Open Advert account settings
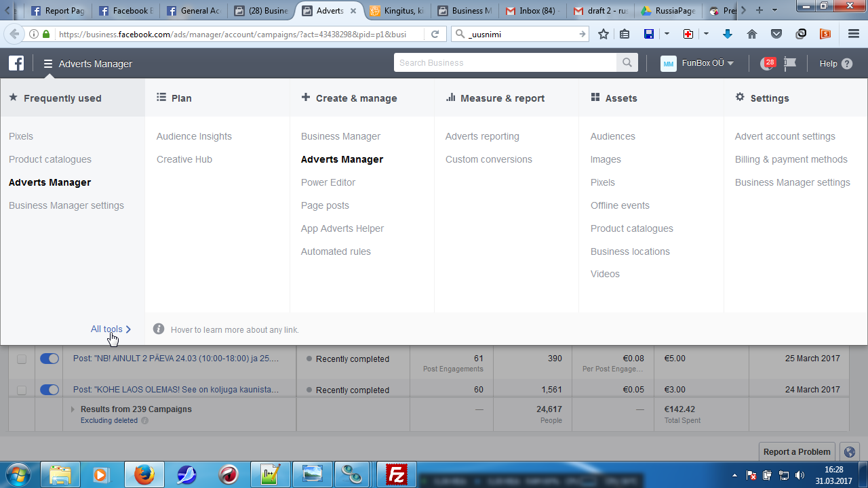This screenshot has height=488, width=868. point(785,136)
